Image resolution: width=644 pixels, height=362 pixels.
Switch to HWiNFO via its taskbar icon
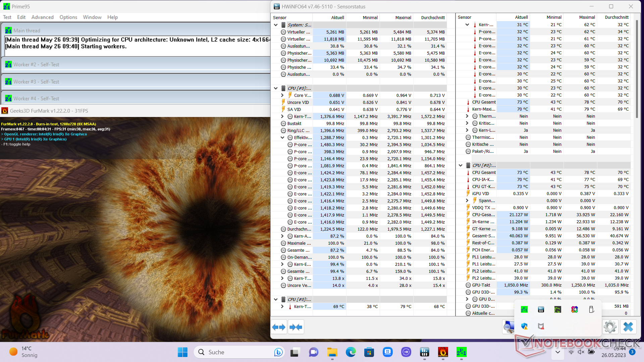tap(425, 352)
